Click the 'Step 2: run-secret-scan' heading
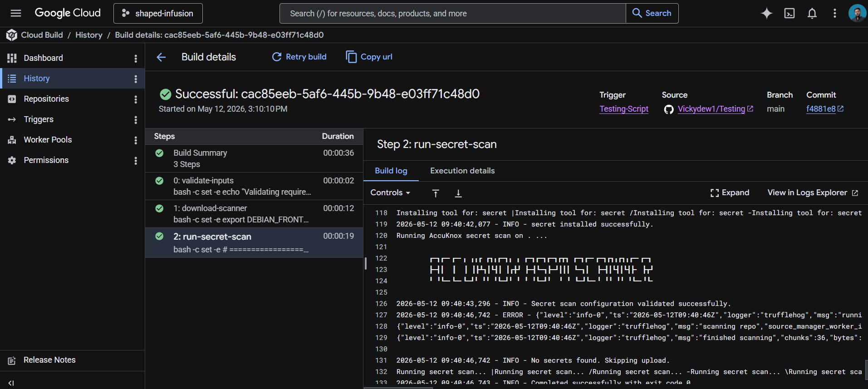 click(x=436, y=144)
